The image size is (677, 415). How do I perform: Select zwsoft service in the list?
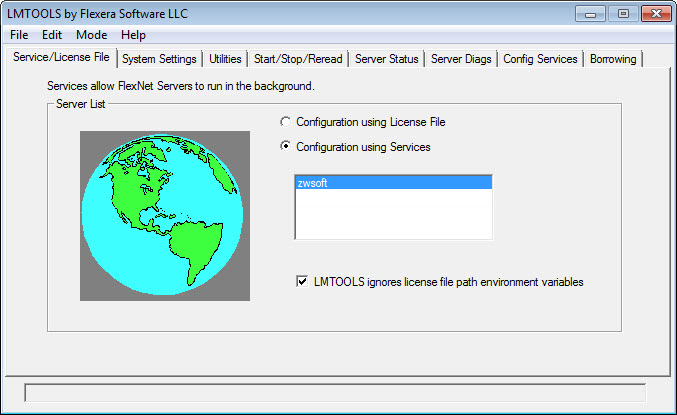tap(393, 184)
